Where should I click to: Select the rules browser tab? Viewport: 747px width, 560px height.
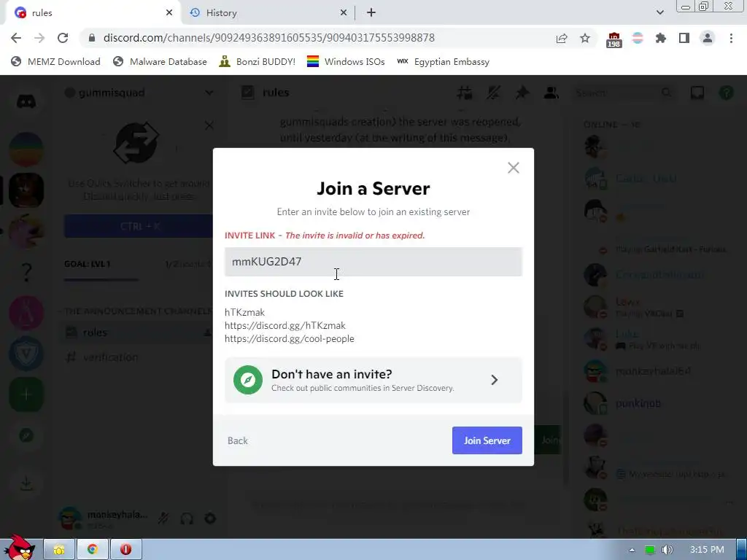pos(93,13)
